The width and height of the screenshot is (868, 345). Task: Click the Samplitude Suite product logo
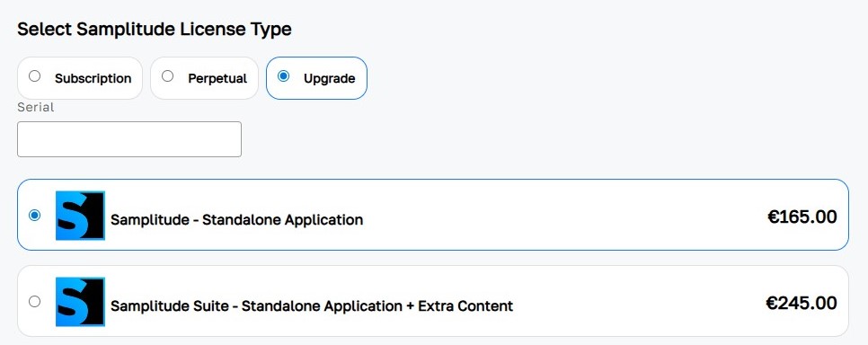pyautogui.click(x=80, y=302)
